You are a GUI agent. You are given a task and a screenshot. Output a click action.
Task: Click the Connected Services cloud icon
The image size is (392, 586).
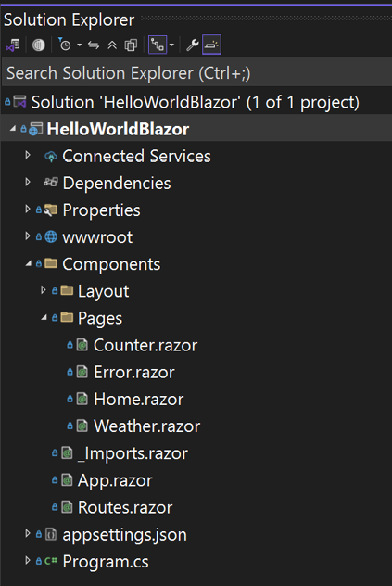pos(51,156)
